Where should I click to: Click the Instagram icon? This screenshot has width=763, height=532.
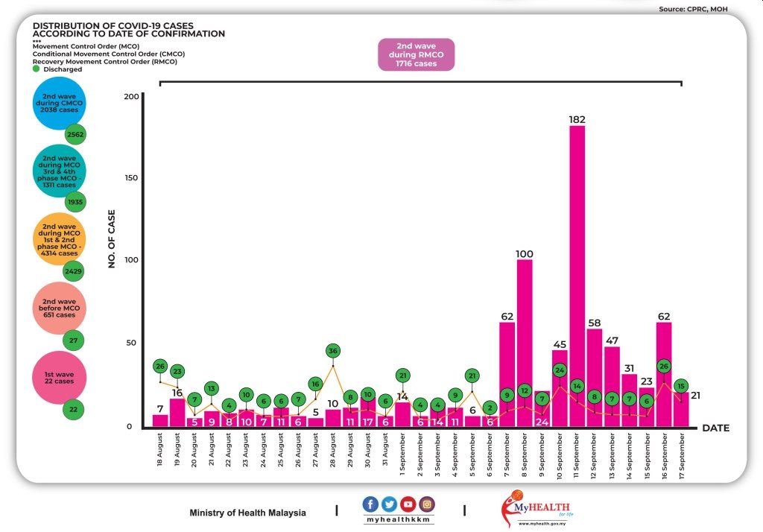426,504
